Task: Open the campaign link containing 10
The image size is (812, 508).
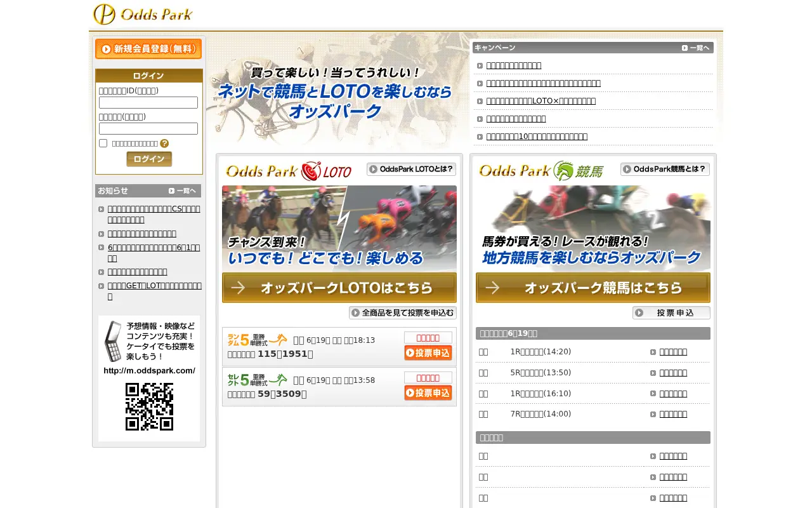Action: [537, 137]
